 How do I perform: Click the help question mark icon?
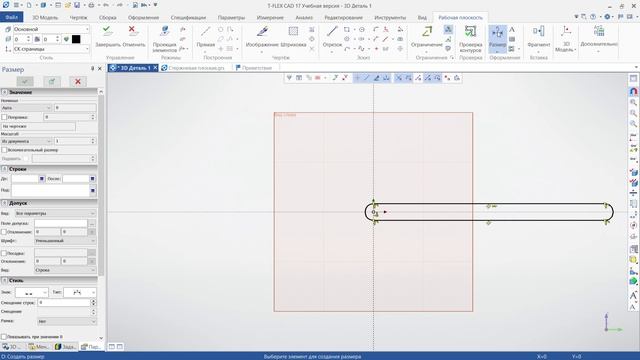click(593, 17)
